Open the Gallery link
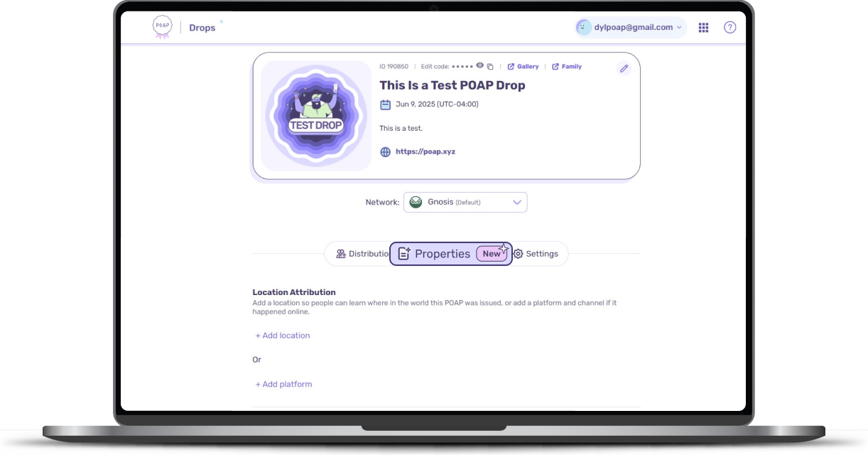The width and height of the screenshot is (868, 455). pyautogui.click(x=523, y=66)
